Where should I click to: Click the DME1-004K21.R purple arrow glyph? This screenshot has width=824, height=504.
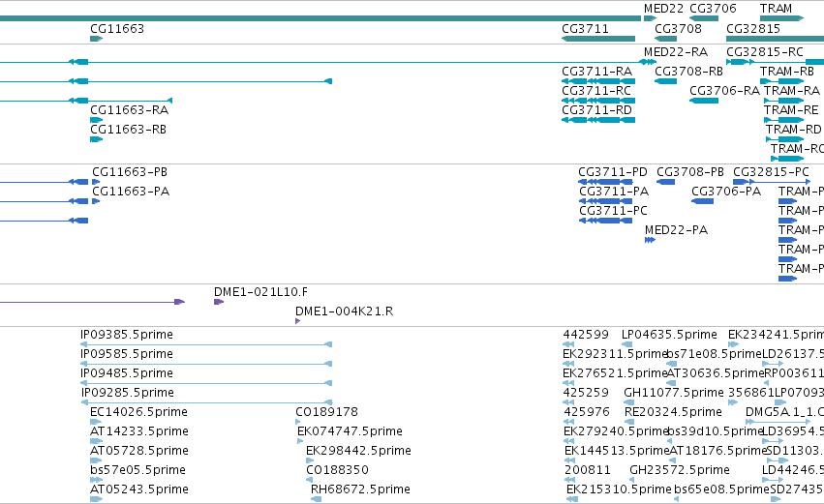pos(298,322)
